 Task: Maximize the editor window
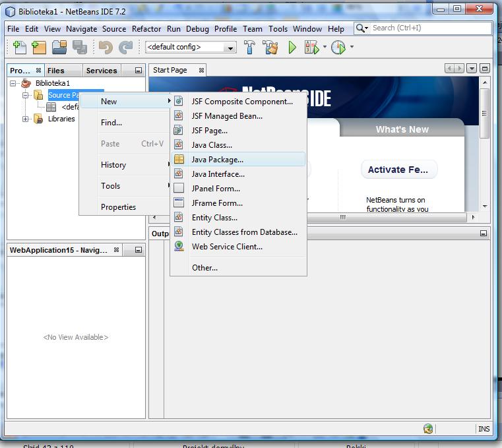tap(485, 69)
